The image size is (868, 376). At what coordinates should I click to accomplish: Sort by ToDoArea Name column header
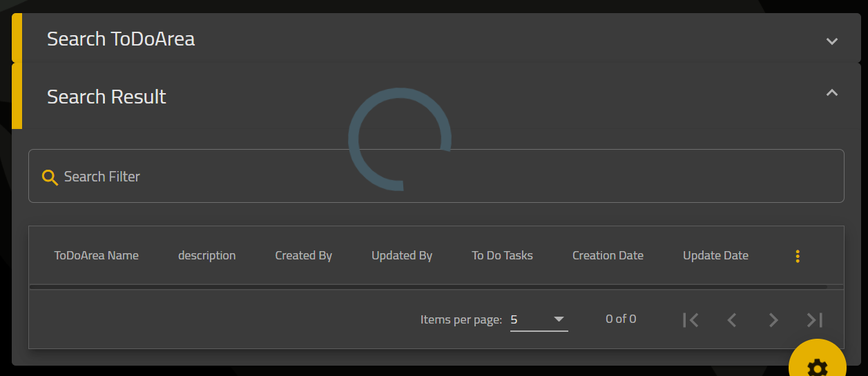pos(97,255)
